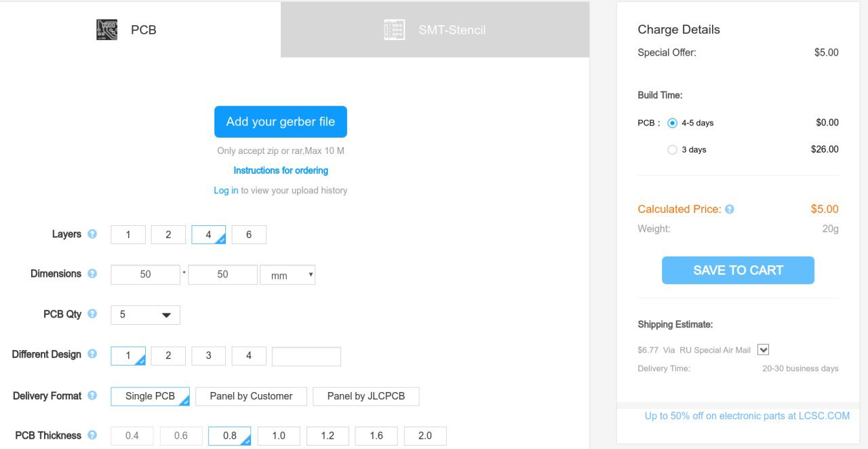Select Different Design option 4

pyautogui.click(x=249, y=356)
